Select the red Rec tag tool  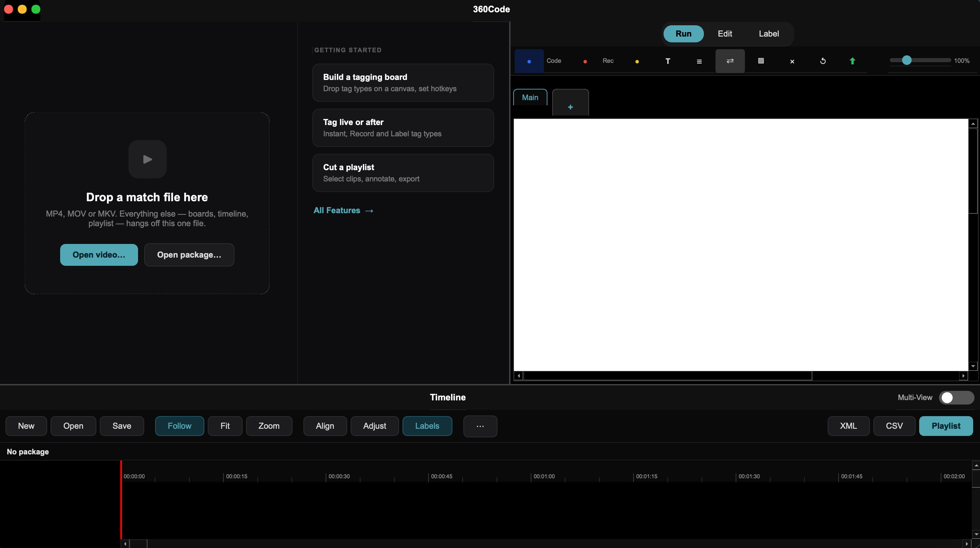(585, 61)
